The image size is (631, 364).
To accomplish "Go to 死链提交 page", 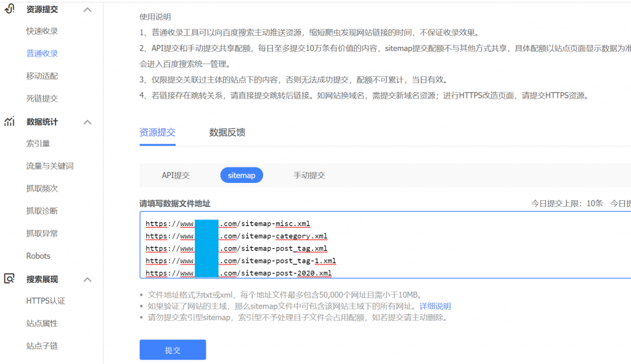I will (x=42, y=99).
